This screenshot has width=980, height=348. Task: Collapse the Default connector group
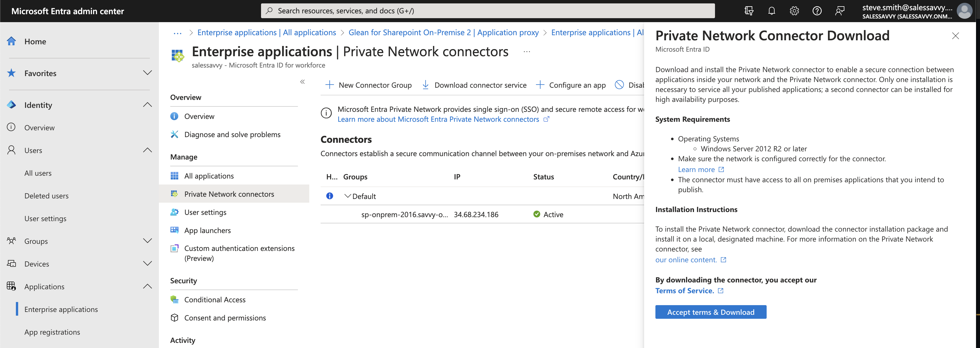pyautogui.click(x=347, y=196)
